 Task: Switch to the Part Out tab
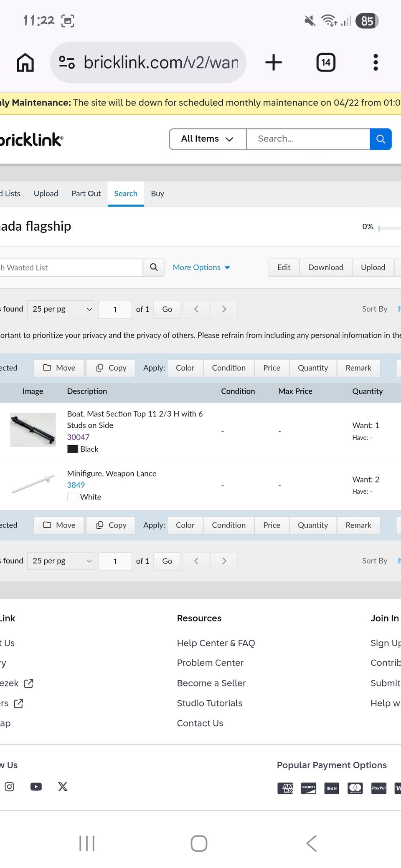pyautogui.click(x=86, y=194)
